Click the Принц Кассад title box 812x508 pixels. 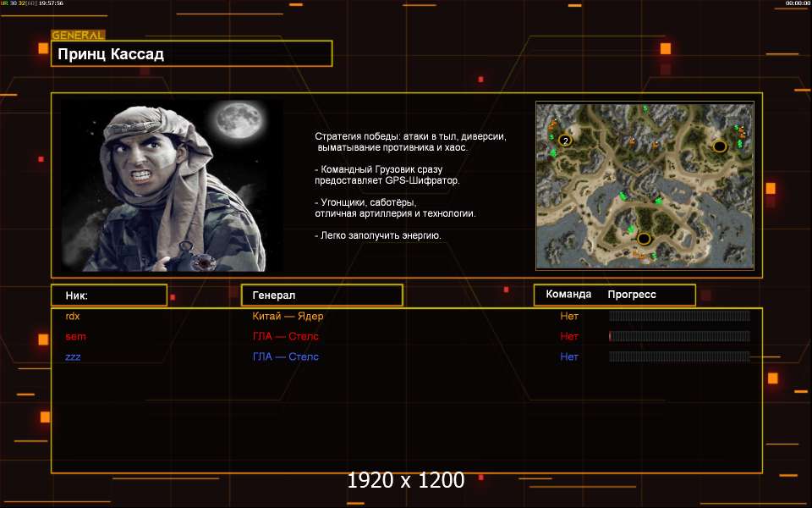pos(191,54)
